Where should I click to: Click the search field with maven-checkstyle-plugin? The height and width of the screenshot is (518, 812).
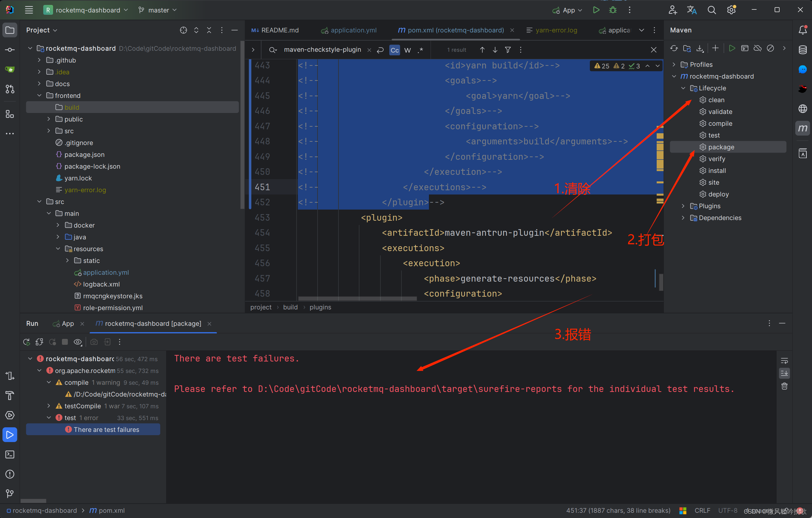click(x=322, y=50)
